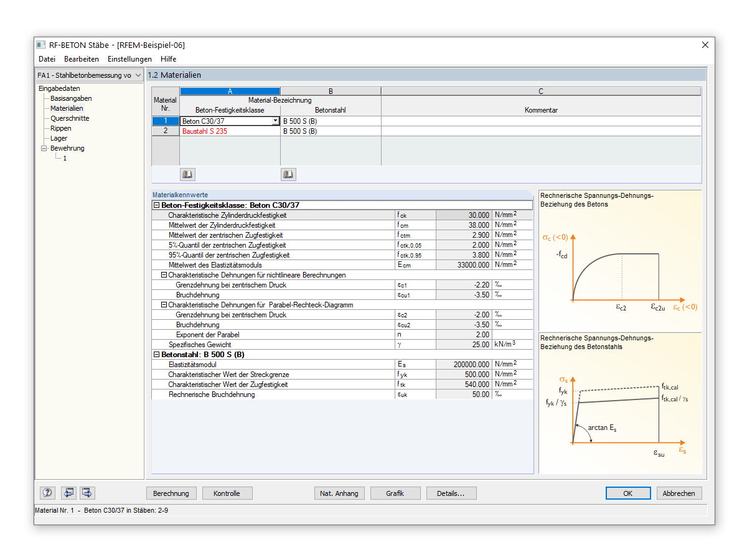Select reinforcement set 1 under Bewehrung
Image resolution: width=747 pixels, height=560 pixels.
pos(65,158)
